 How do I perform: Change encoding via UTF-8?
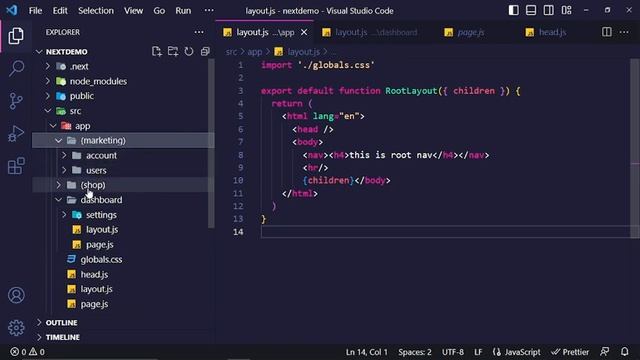[x=453, y=352]
